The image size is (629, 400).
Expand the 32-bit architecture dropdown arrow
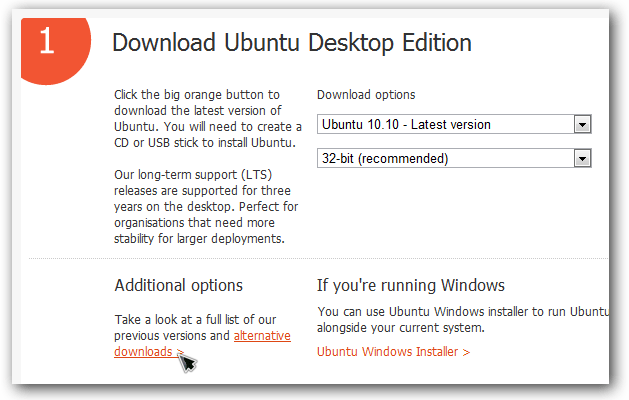582,158
